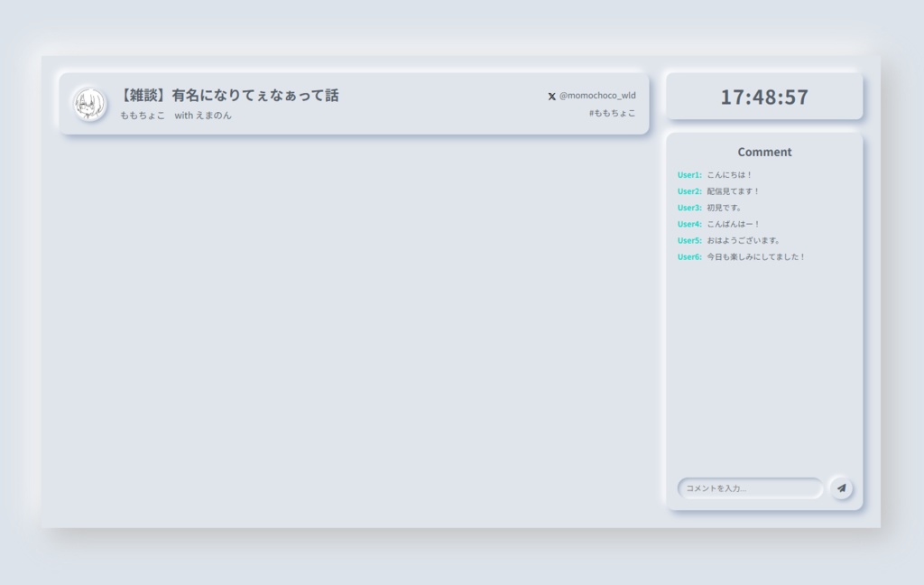Viewport: 924px width, 585px height.
Task: Click User2 username
Action: [x=689, y=191]
